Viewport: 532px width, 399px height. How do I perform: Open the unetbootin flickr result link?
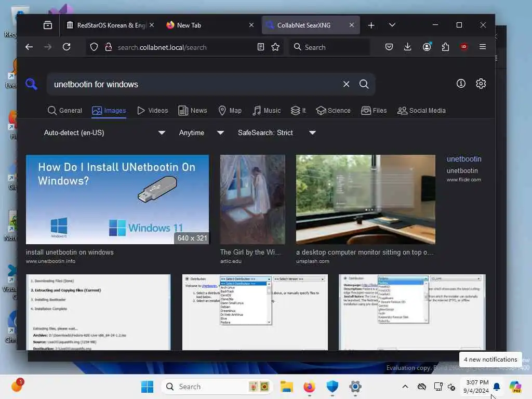[x=464, y=159]
